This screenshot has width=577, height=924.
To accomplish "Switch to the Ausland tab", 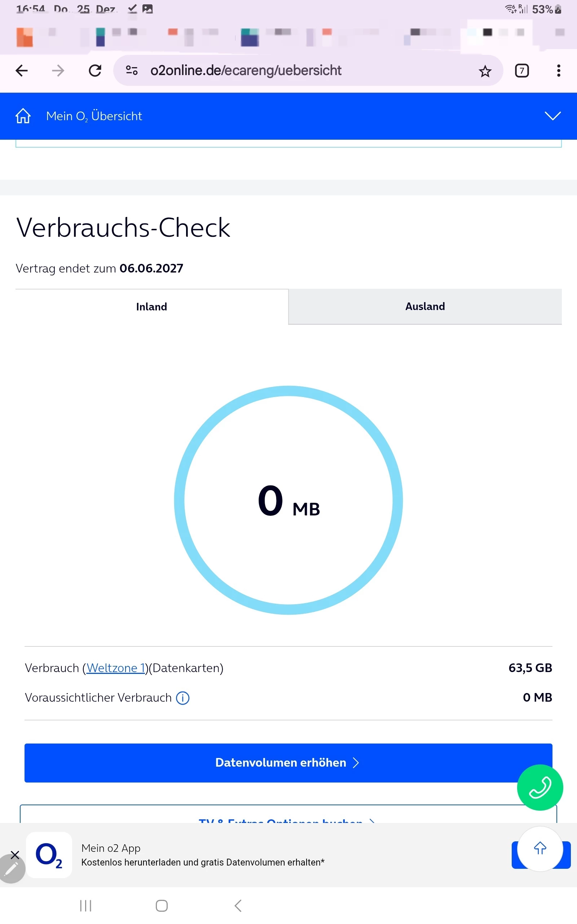I will pos(425,306).
